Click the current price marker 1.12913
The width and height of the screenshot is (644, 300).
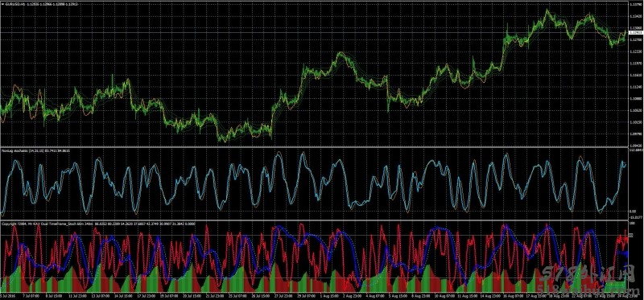[636, 32]
